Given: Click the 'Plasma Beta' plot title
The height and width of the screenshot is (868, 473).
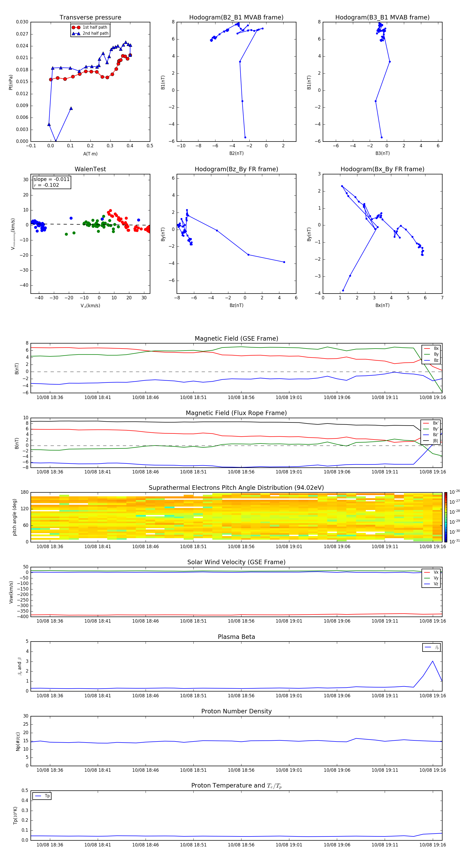Looking at the screenshot, I should pyautogui.click(x=236, y=637).
